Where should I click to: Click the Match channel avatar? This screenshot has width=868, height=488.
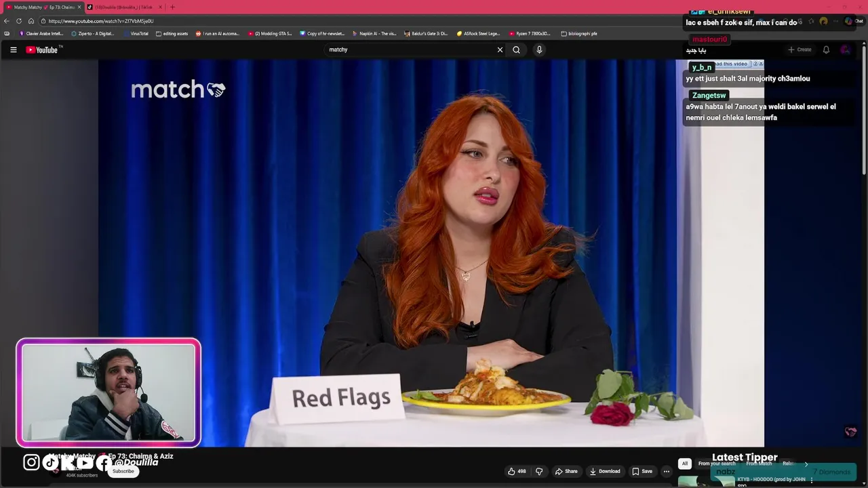point(56,470)
